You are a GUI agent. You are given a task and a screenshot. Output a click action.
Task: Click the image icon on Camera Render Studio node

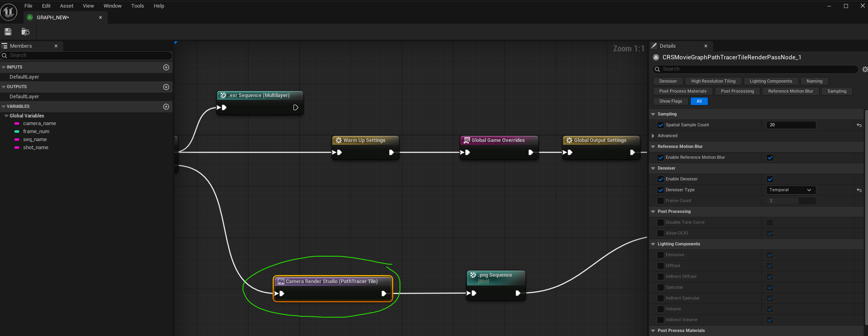coord(281,281)
